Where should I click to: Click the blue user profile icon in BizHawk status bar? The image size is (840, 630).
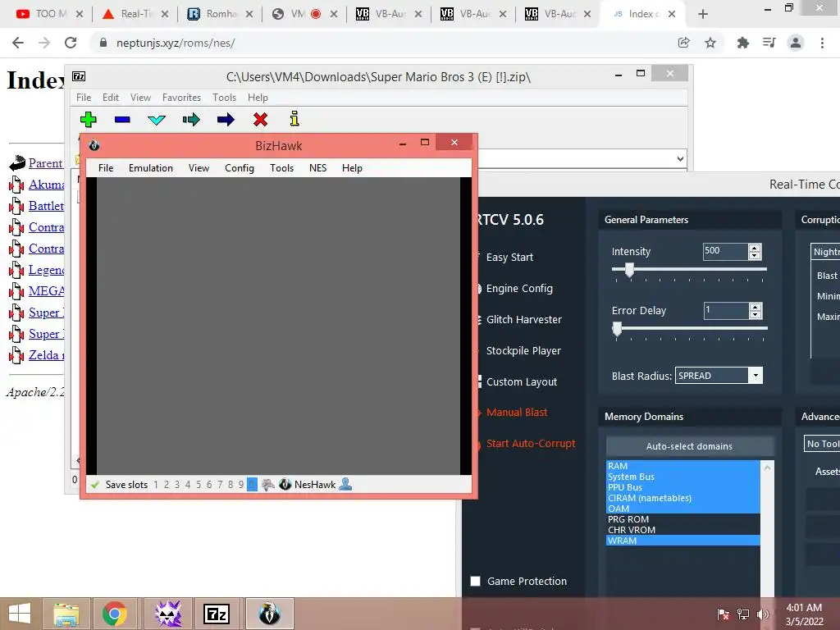tap(345, 484)
